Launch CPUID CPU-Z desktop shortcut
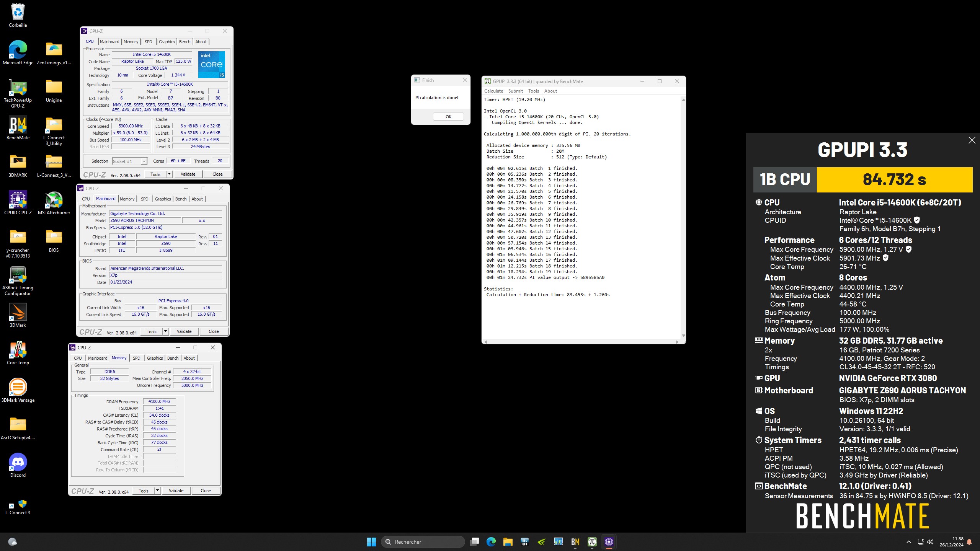This screenshot has width=980, height=551. tap(18, 203)
